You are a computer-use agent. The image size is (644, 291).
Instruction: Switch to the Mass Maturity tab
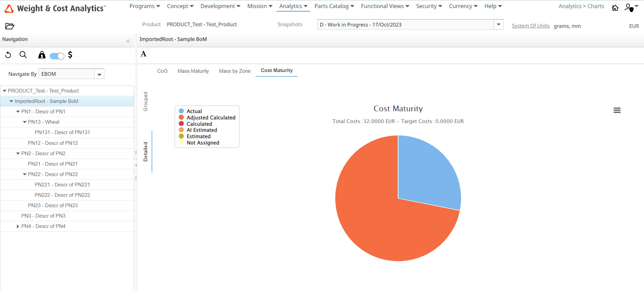coord(193,71)
